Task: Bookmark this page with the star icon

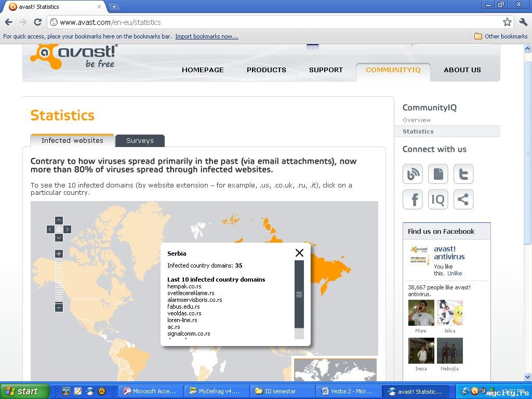Action: 507,22
